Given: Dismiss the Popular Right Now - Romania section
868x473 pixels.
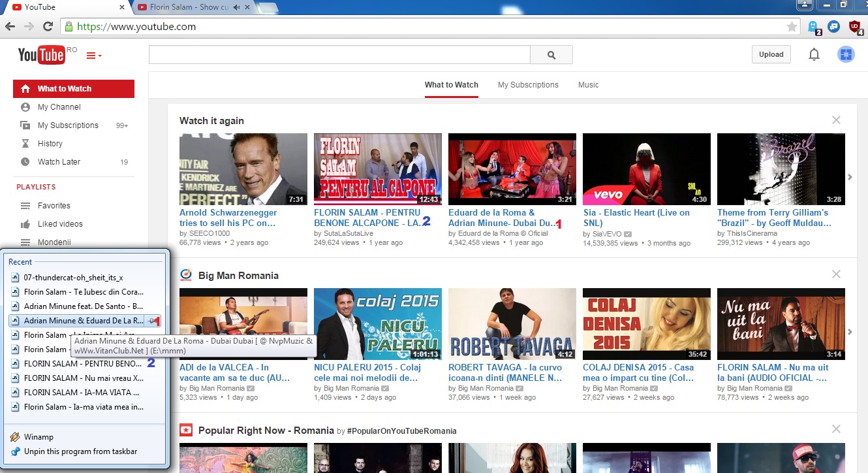Looking at the screenshot, I should click(x=836, y=429).
